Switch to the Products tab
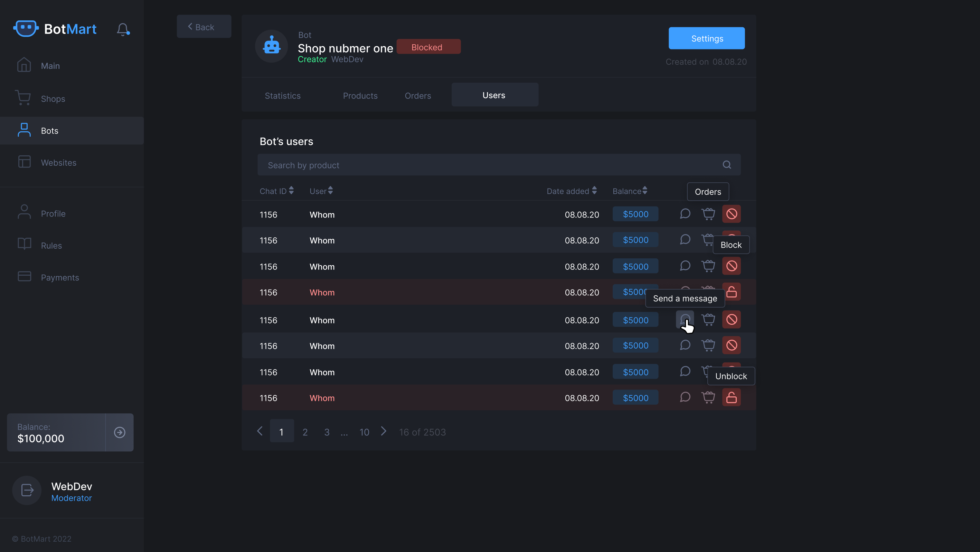 point(360,95)
